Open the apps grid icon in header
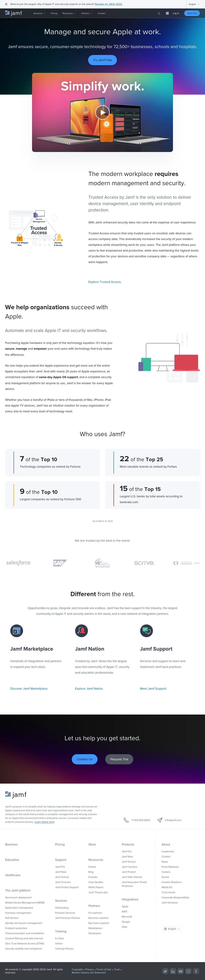 click(x=167, y=13)
